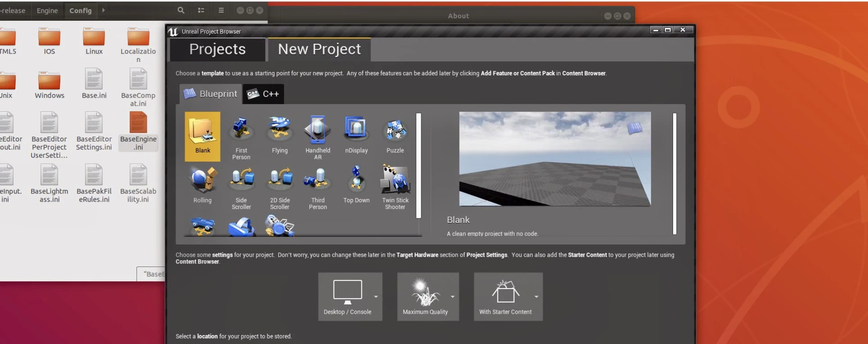Select the Puzzle template
This screenshot has width=868, height=344.
click(x=395, y=135)
